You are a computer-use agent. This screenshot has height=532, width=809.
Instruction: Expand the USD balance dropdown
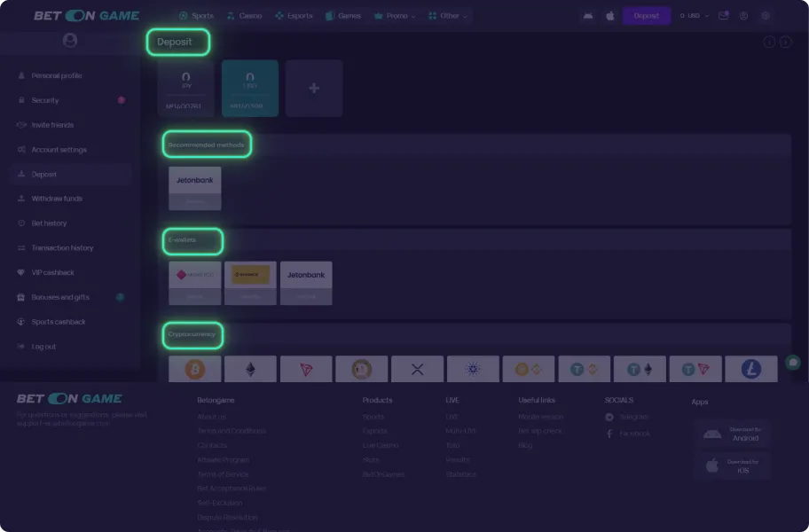(695, 16)
